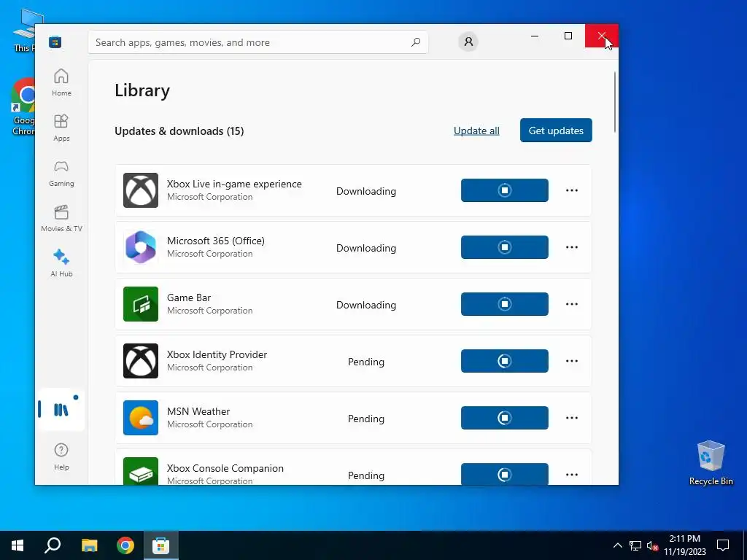Viewport: 747px width, 560px height.
Task: Open more options for MSN Weather
Action: click(x=572, y=418)
